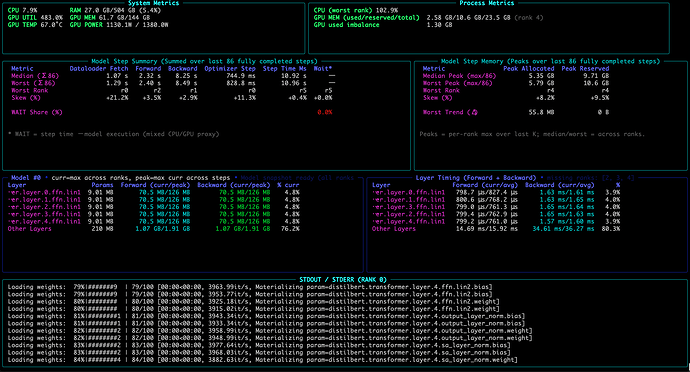
Task: Click the WAIT footnote about step time
Action: [114, 134]
